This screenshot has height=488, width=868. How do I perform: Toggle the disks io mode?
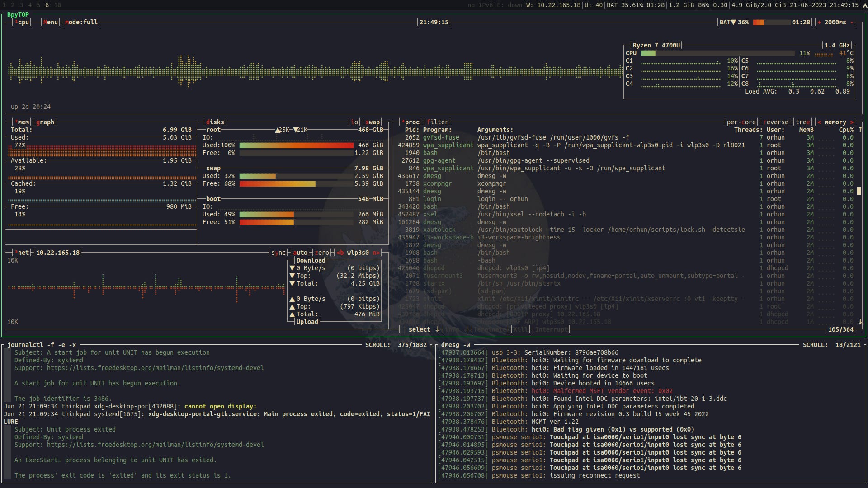tap(354, 122)
